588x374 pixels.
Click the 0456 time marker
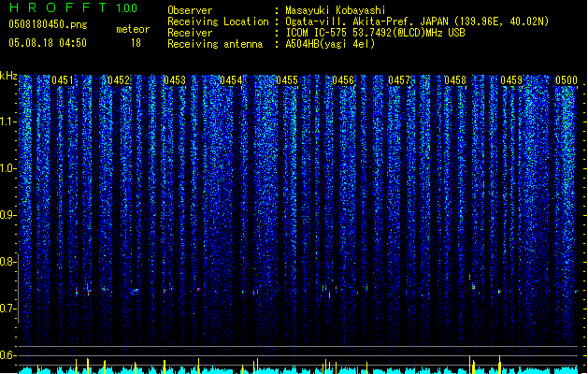coord(343,80)
